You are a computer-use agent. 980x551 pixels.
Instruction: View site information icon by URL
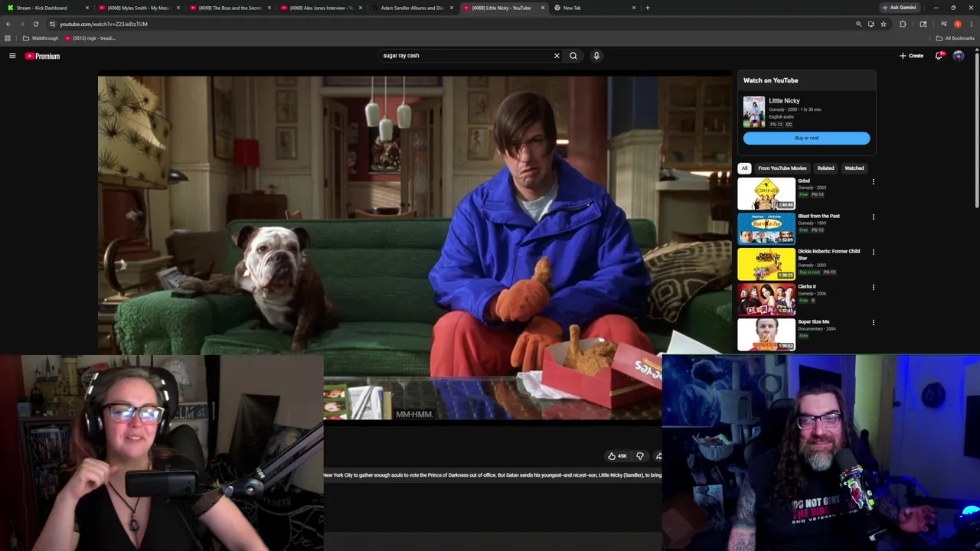click(x=52, y=24)
